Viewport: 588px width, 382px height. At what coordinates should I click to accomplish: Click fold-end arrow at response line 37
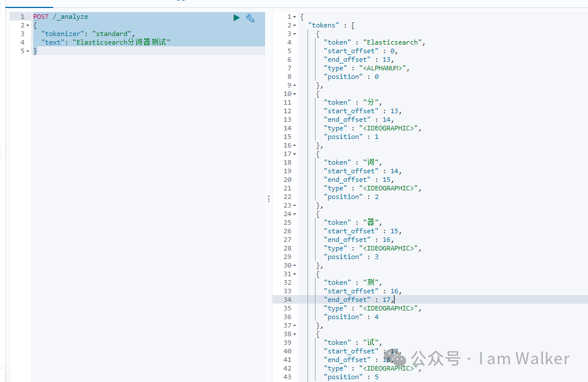pos(295,325)
